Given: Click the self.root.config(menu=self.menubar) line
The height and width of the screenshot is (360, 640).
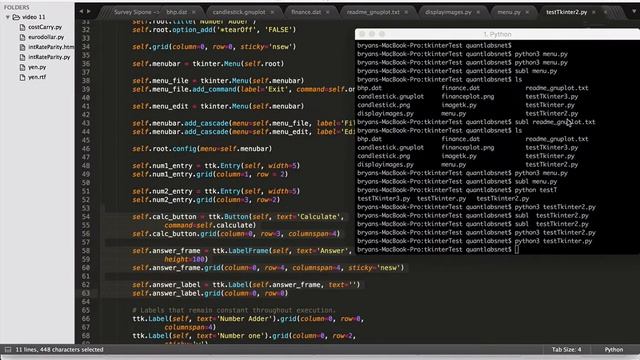Looking at the screenshot, I should [202, 149].
